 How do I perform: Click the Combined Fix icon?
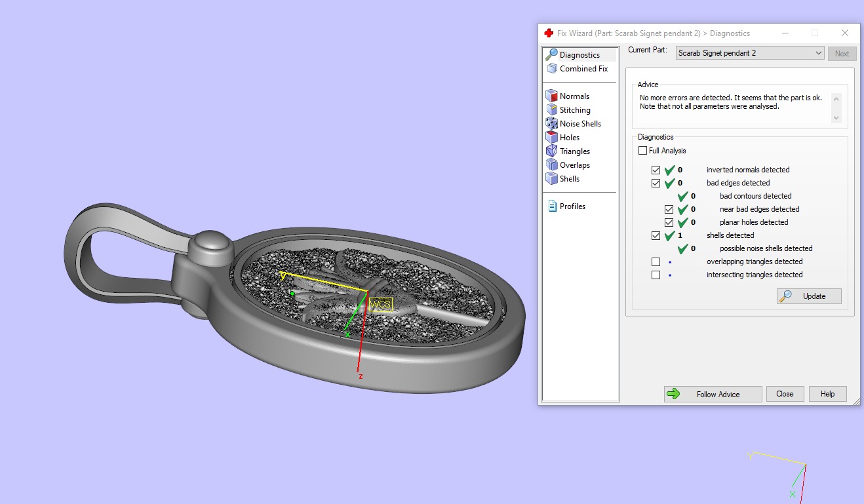(x=551, y=69)
